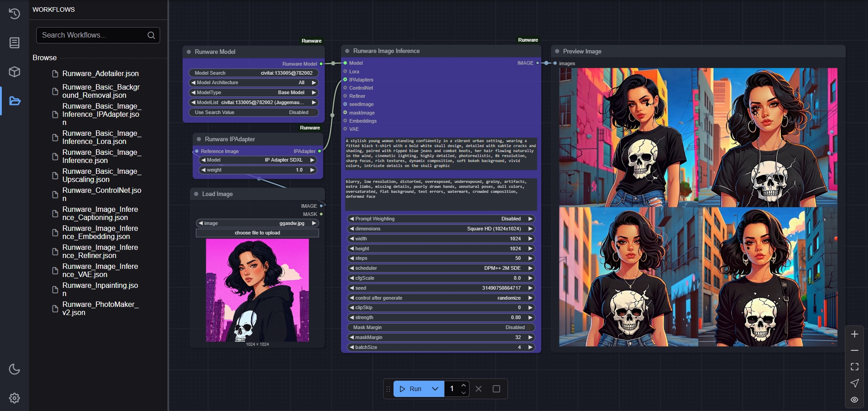The image size is (868, 411).
Task: Open Runware_PhotoMaker_v2.json workflow
Action: (100, 308)
